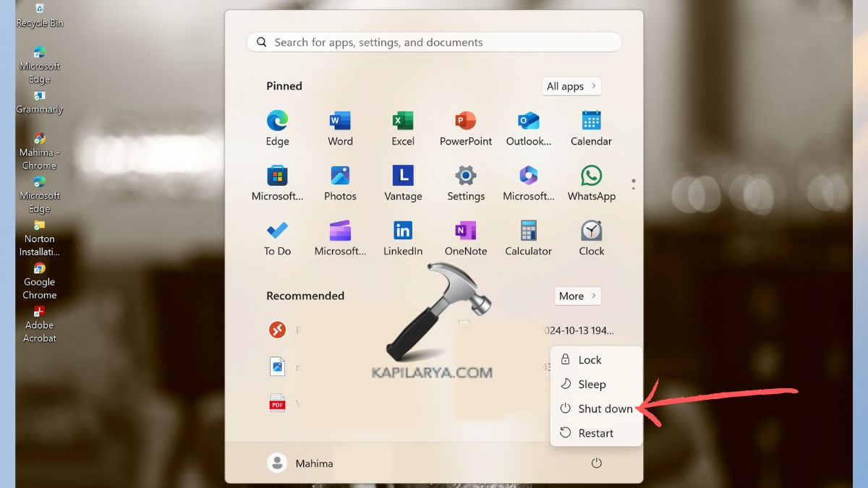
Task: Launch Lenovo Vantage app
Action: coord(403,183)
